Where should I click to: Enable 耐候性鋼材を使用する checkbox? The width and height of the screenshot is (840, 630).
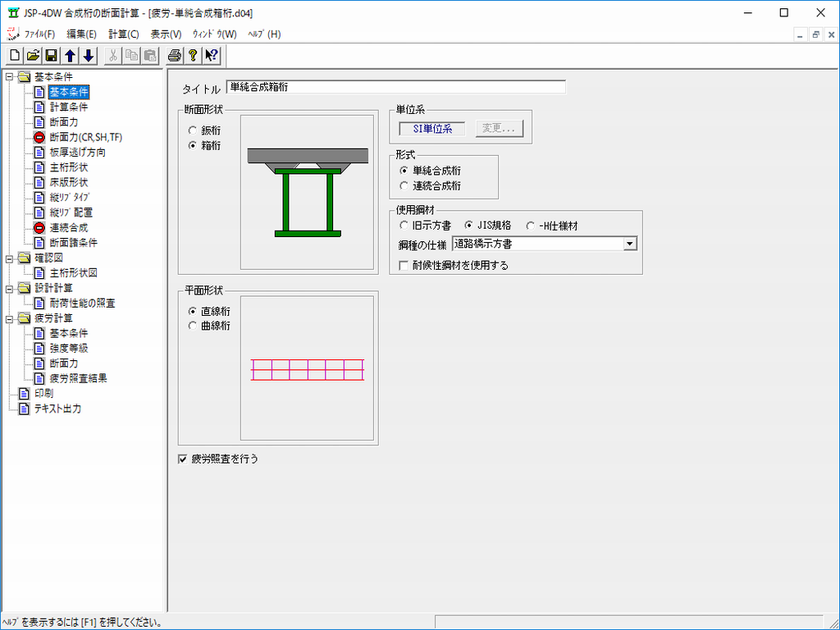click(404, 265)
